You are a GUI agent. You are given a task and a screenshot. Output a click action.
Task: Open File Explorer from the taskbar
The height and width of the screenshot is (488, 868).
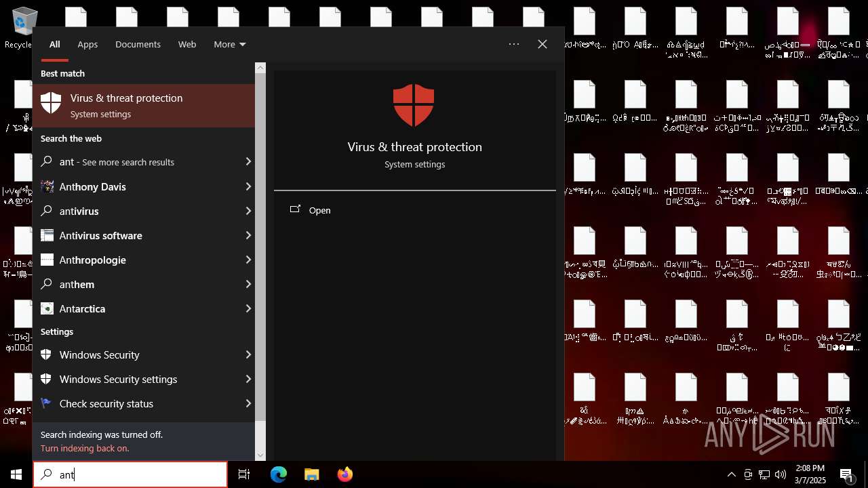coord(312,474)
